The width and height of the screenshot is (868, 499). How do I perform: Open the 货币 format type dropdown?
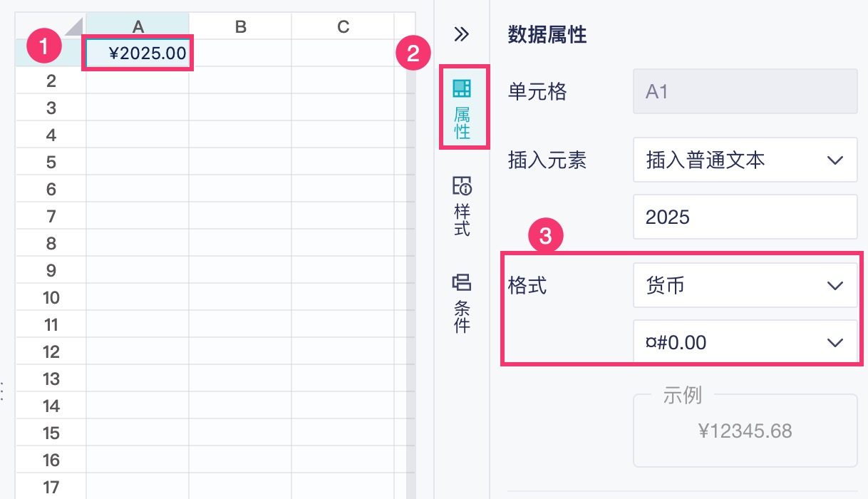(x=745, y=286)
